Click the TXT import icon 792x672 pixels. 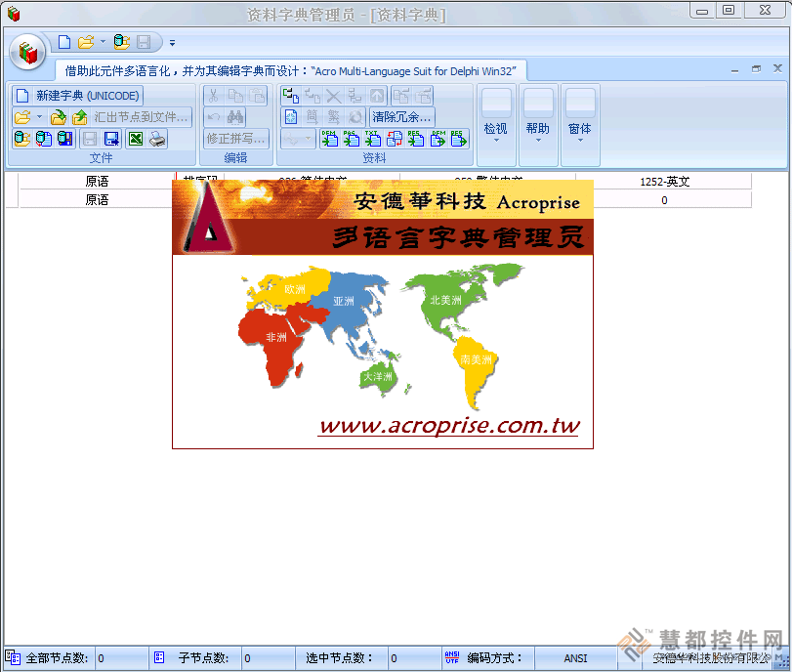coord(373,139)
